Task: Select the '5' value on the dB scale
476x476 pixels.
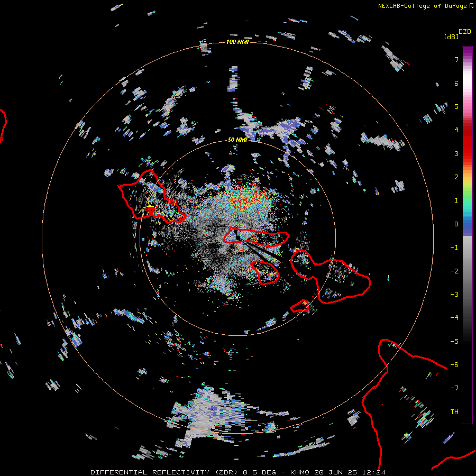Action: coord(456,106)
